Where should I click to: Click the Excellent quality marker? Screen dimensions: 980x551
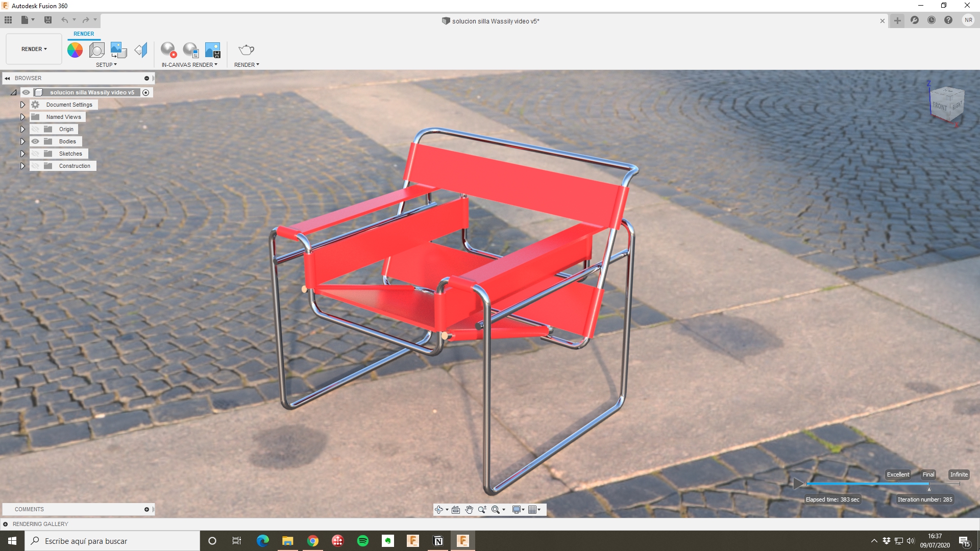[x=898, y=474]
